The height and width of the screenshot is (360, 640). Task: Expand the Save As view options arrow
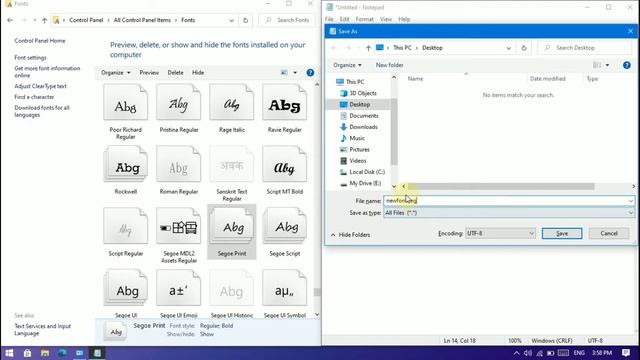[607, 65]
